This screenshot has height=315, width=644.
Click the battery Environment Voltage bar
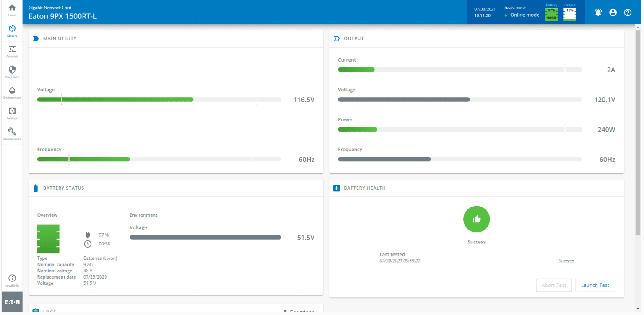coord(205,237)
